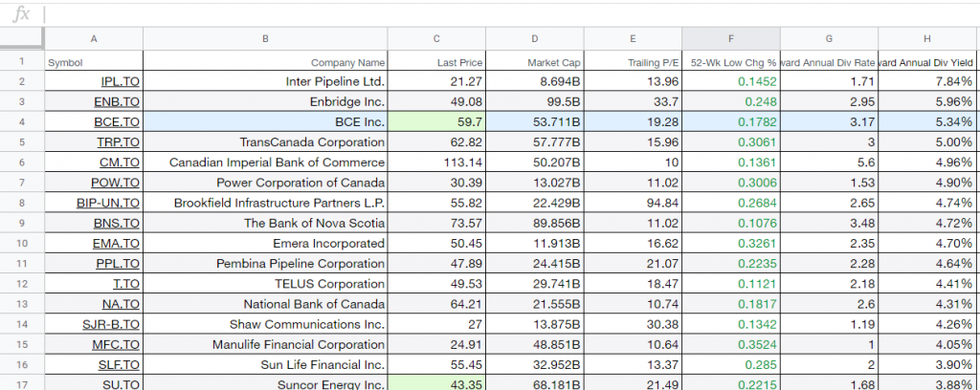Select column F header
Screen dimensions: 980x390
(731, 38)
